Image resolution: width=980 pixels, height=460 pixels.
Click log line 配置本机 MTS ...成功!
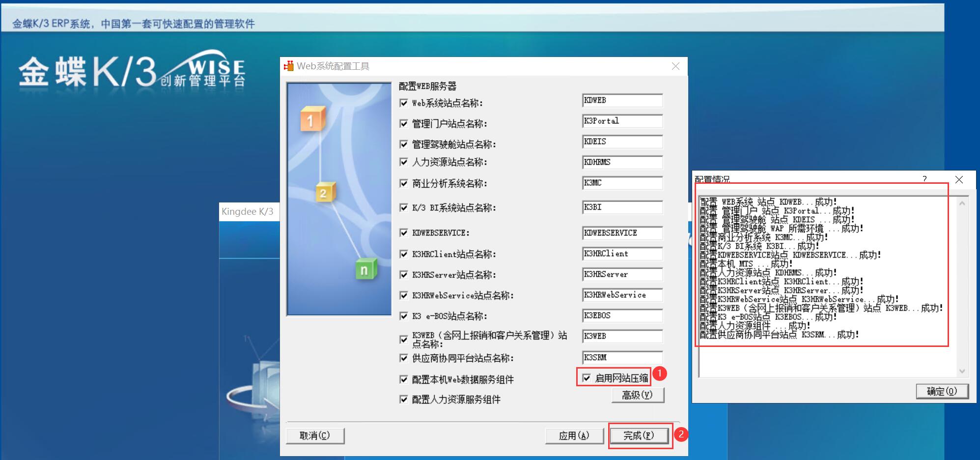[x=746, y=264]
